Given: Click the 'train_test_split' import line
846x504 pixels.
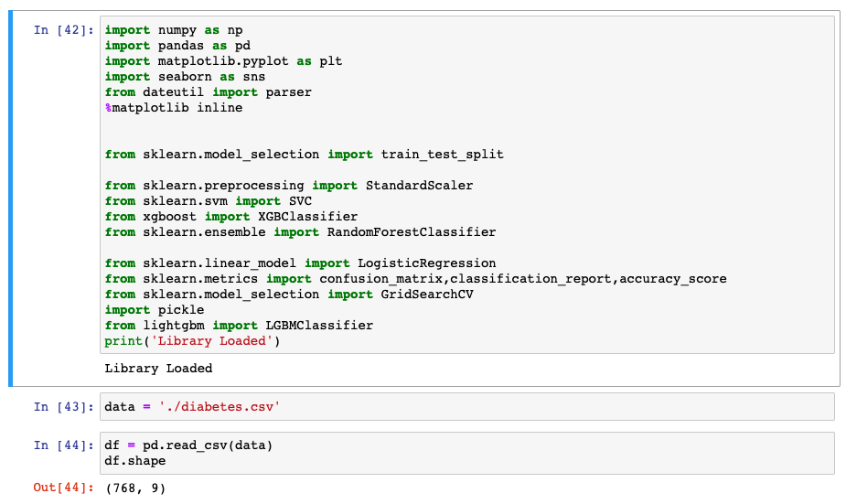Looking at the screenshot, I should coord(305,155).
